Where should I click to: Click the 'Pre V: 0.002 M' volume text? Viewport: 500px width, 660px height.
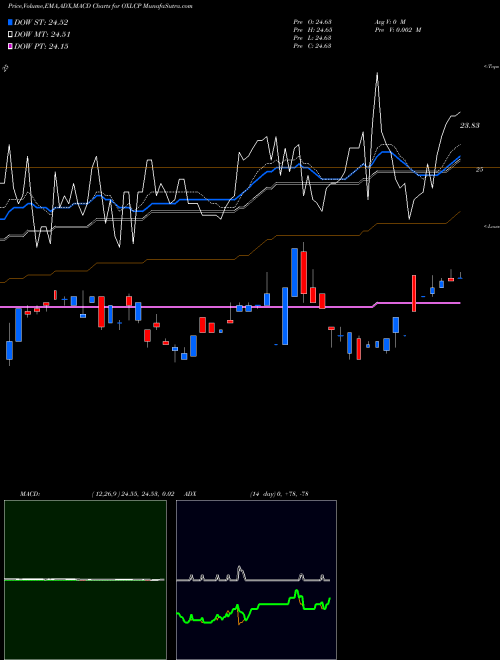point(398,30)
